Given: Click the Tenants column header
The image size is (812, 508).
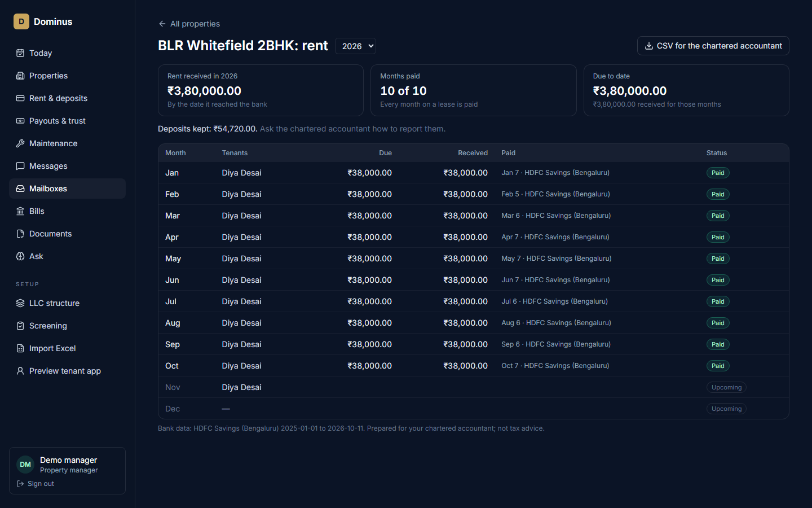Looking at the screenshot, I should [x=235, y=153].
